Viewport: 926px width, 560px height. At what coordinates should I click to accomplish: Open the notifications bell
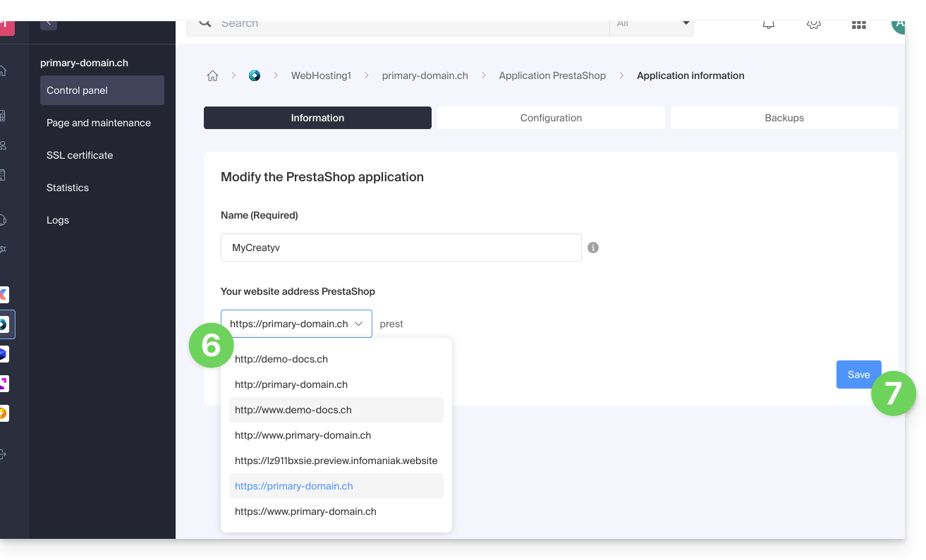pyautogui.click(x=769, y=25)
